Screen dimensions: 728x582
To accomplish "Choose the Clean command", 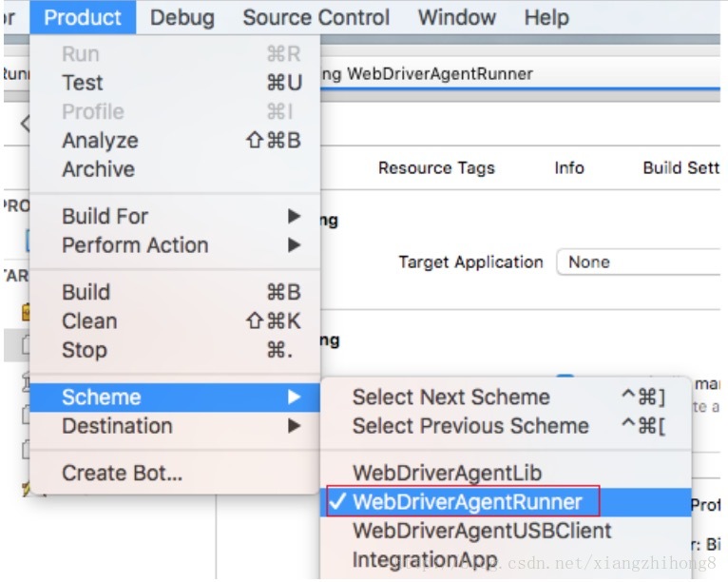I will [x=89, y=321].
